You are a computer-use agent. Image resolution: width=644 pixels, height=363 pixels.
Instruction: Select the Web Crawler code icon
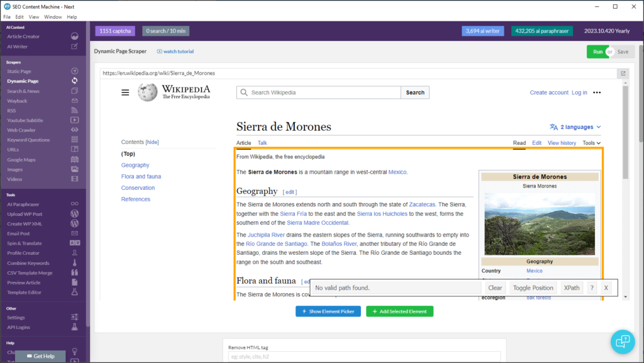(x=74, y=130)
